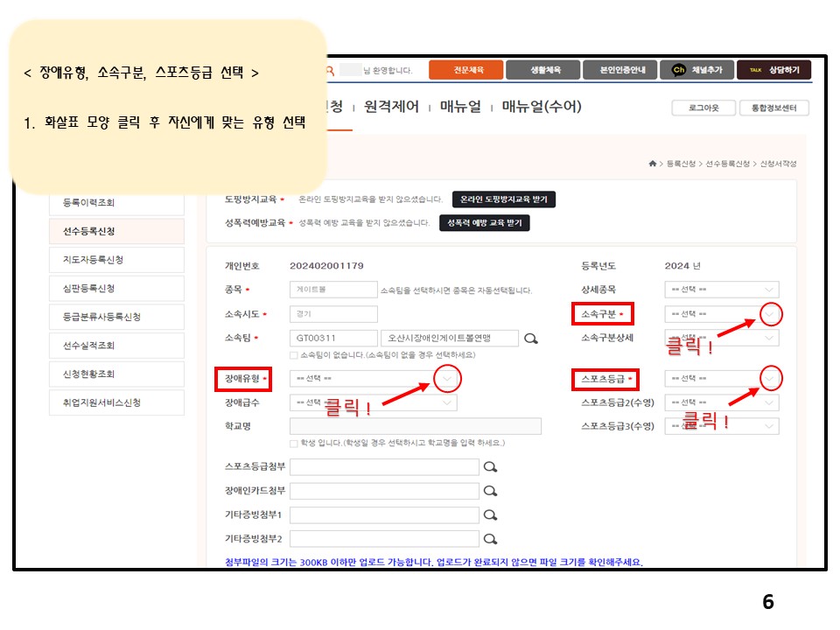Click the 학교명 input field
840x630 pixels.
tap(415, 426)
